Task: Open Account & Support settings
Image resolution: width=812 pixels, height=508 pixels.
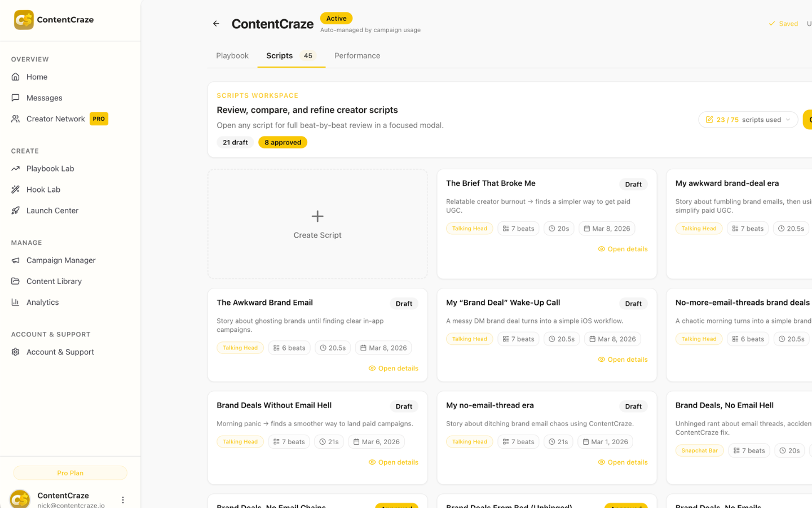Action: click(60, 352)
